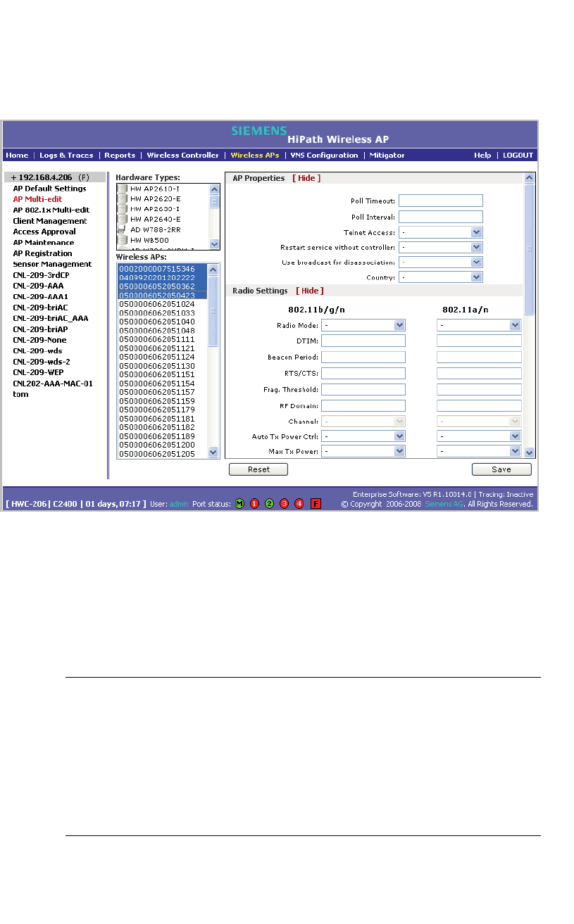Open AP Default Settings in sidebar
Viewport: 574px width, 924px height.
click(x=49, y=189)
